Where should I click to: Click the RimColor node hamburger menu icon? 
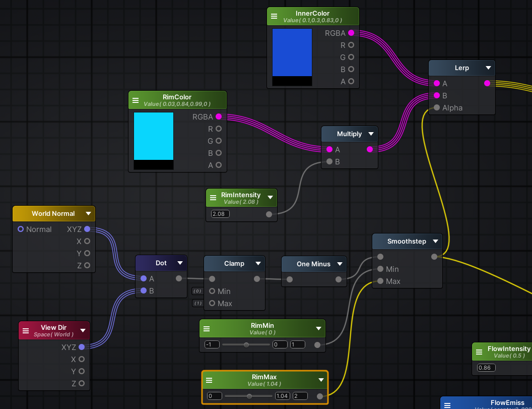click(135, 100)
